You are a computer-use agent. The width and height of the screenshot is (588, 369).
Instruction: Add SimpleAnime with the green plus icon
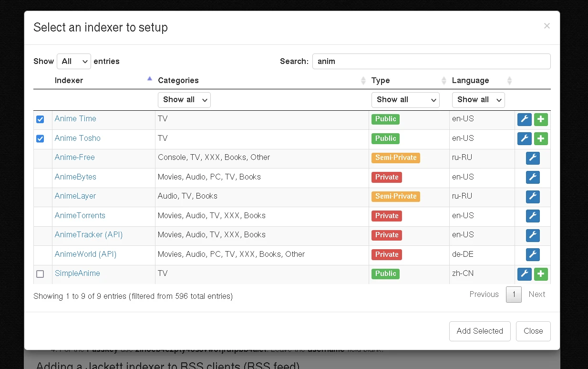click(541, 274)
